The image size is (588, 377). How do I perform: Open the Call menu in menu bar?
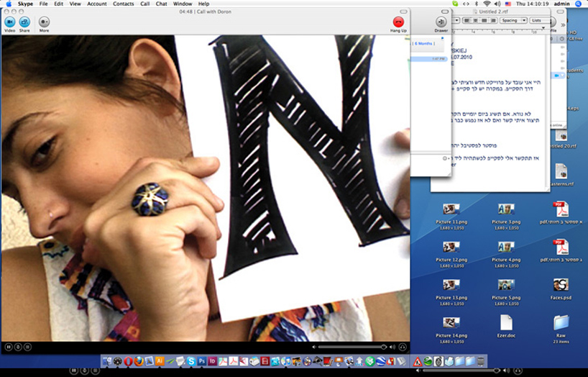tap(145, 4)
